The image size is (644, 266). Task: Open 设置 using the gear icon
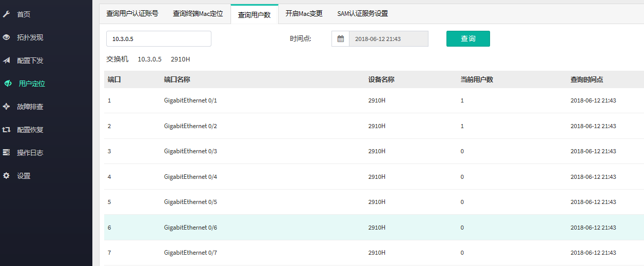point(6,176)
